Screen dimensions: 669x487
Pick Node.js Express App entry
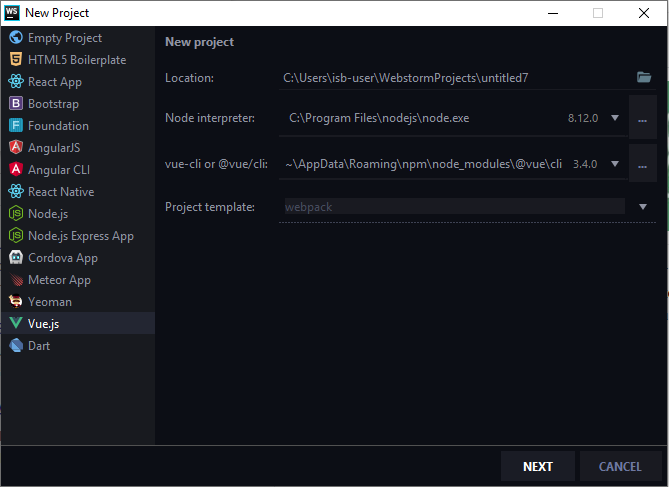pyautogui.click(x=78, y=235)
